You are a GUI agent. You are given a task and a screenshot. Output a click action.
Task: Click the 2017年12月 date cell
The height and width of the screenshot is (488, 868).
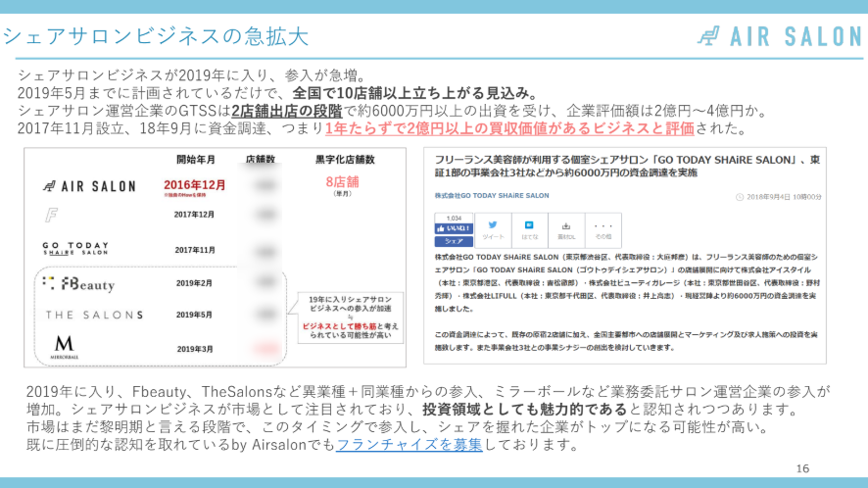tap(194, 215)
